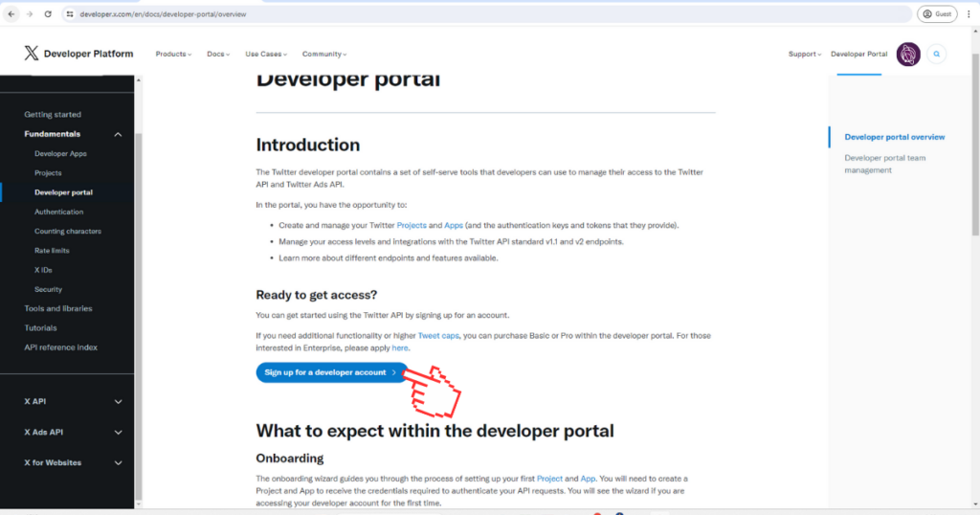The height and width of the screenshot is (515, 980).
Task: Expand the Support dropdown
Action: (804, 55)
